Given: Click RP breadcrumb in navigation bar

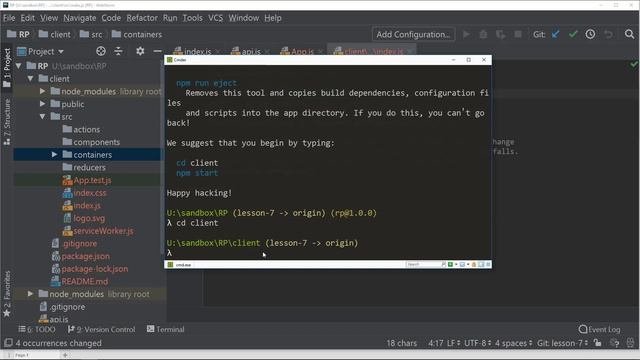Looking at the screenshot, I should [18, 34].
